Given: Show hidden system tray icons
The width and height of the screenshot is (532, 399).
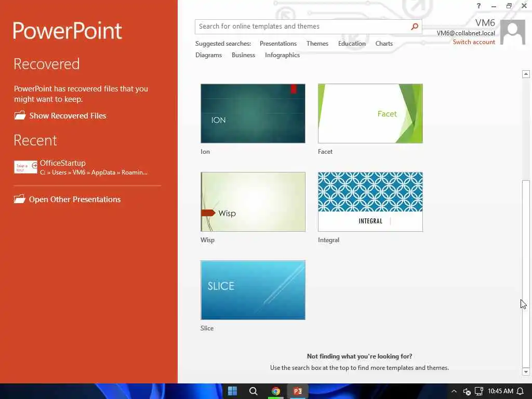Looking at the screenshot, I should pos(454,391).
